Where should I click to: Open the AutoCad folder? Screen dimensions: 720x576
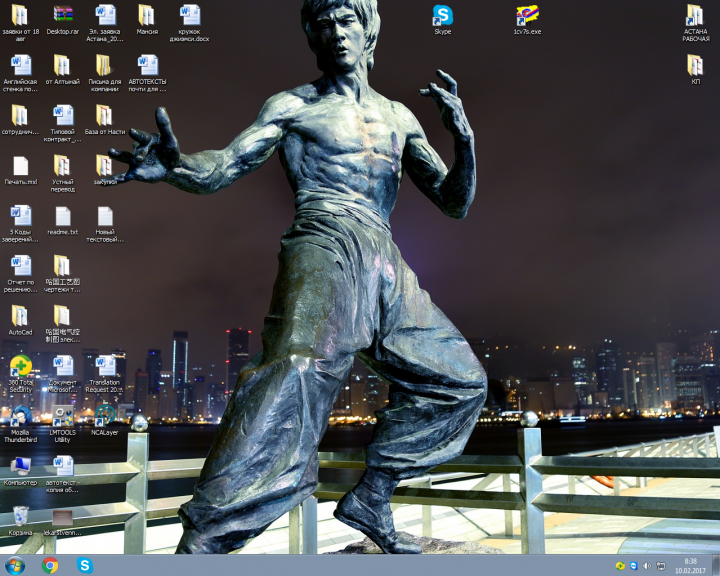(x=20, y=320)
